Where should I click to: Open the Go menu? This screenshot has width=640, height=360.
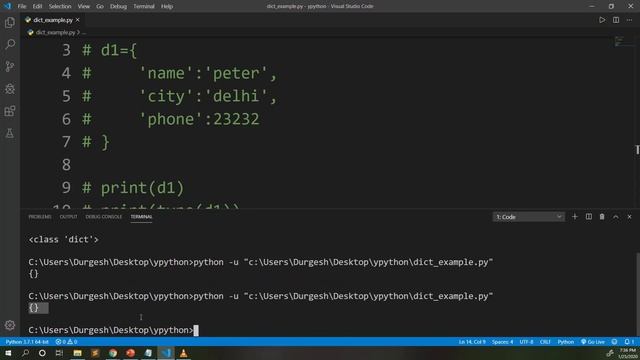100,6
